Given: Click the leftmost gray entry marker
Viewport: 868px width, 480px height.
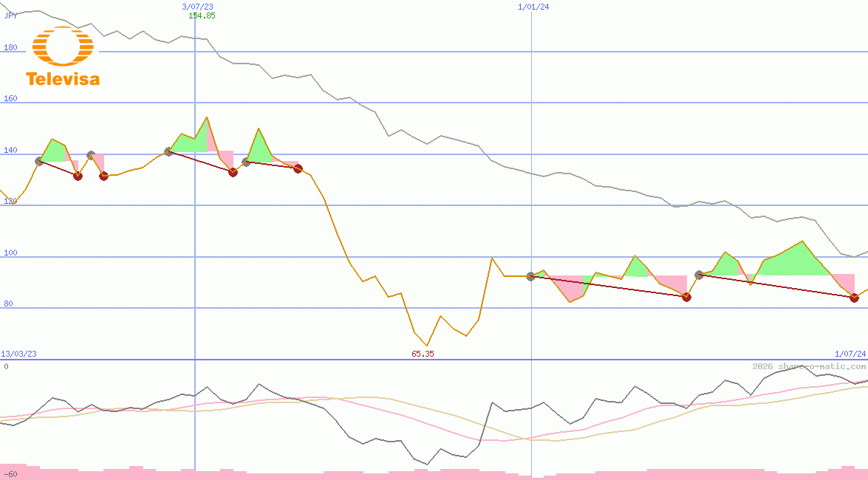Looking at the screenshot, I should [x=40, y=161].
